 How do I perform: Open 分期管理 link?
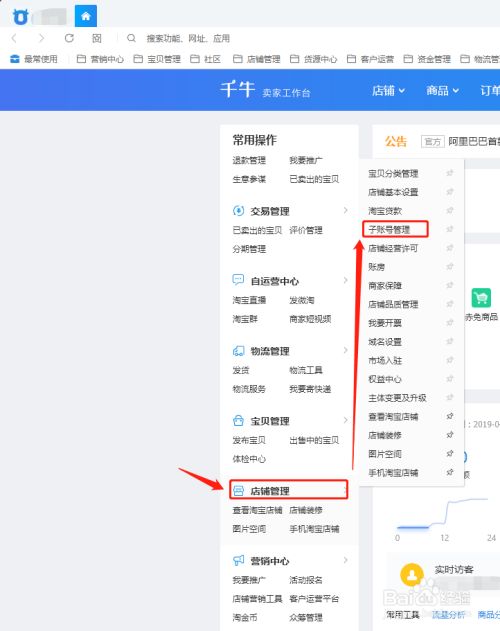249,249
